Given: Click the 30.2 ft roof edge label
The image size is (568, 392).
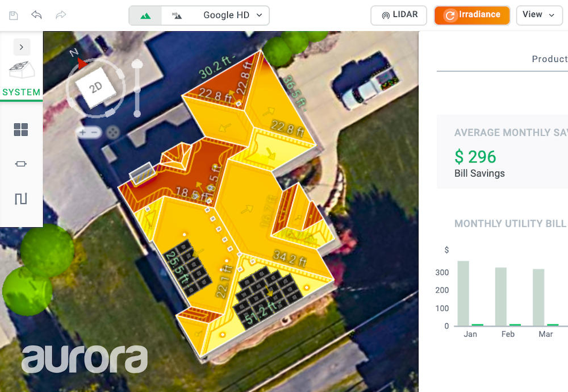Looking at the screenshot, I should (x=216, y=67).
